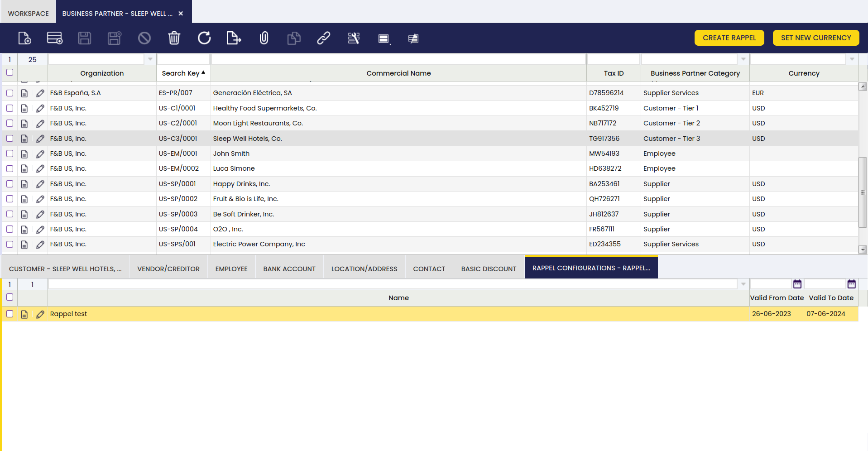Open Business Partner Category filter dropdown
Viewport: 868px width, 451px height.
click(743, 59)
